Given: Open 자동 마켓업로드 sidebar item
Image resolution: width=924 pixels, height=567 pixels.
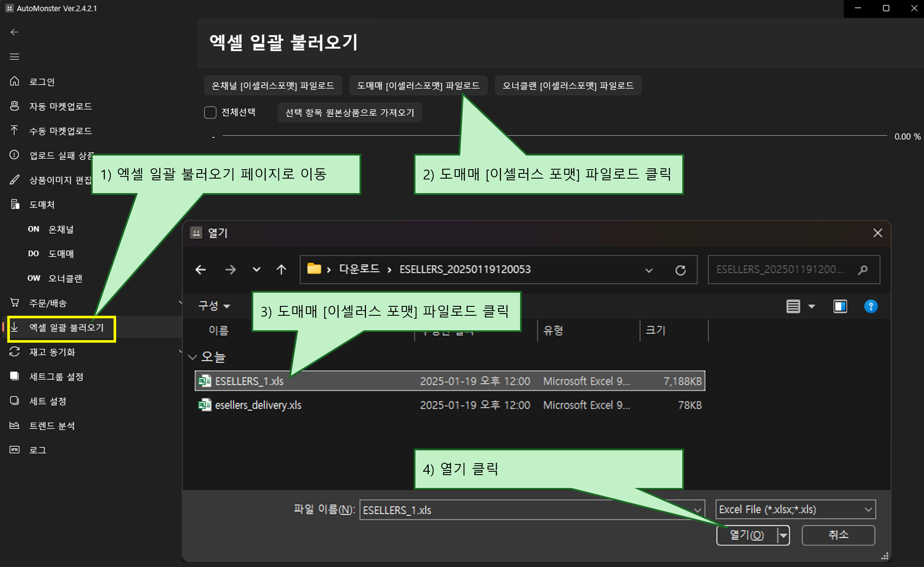Looking at the screenshot, I should coord(60,106).
